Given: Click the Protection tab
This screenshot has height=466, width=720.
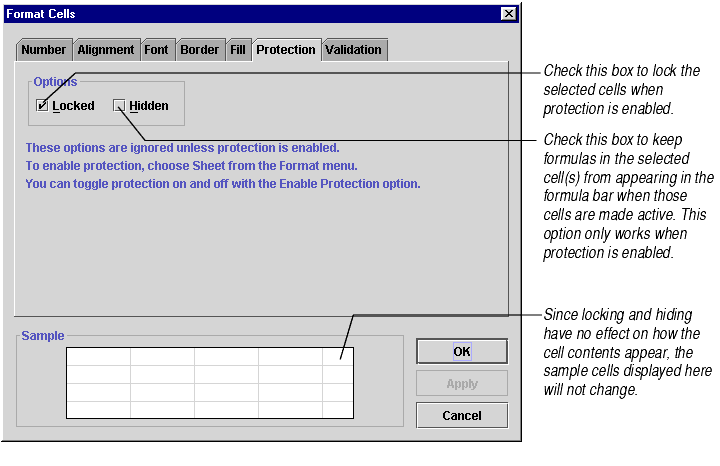Looking at the screenshot, I should 285,49.
